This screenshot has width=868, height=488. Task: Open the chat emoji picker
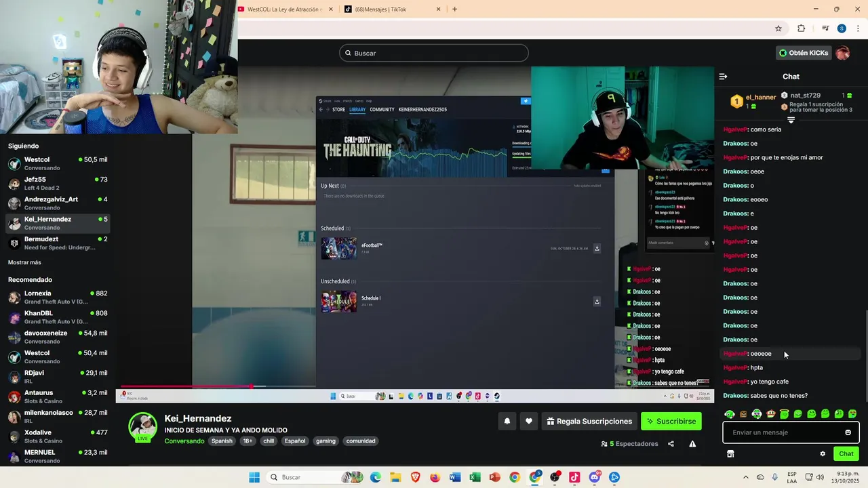tap(848, 432)
